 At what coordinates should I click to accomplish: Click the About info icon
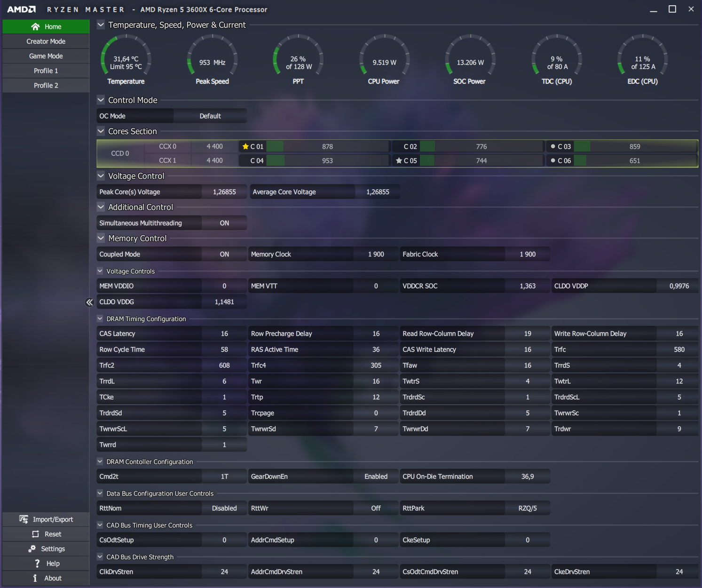35,578
